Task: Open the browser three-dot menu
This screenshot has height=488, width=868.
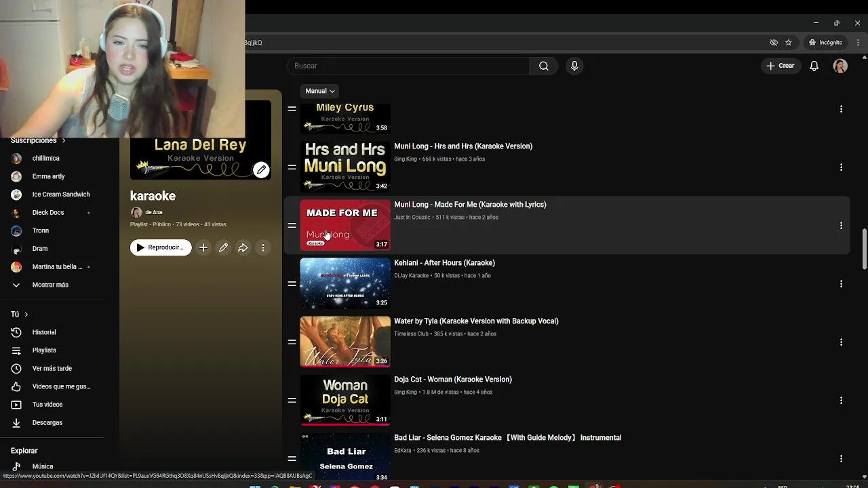Action: click(858, 42)
